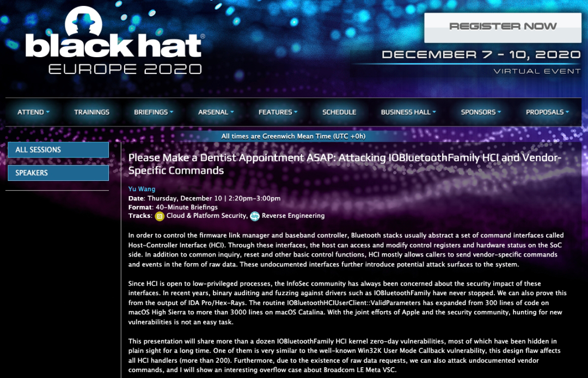
Task: Go to the Trainings page
Action: tap(91, 112)
